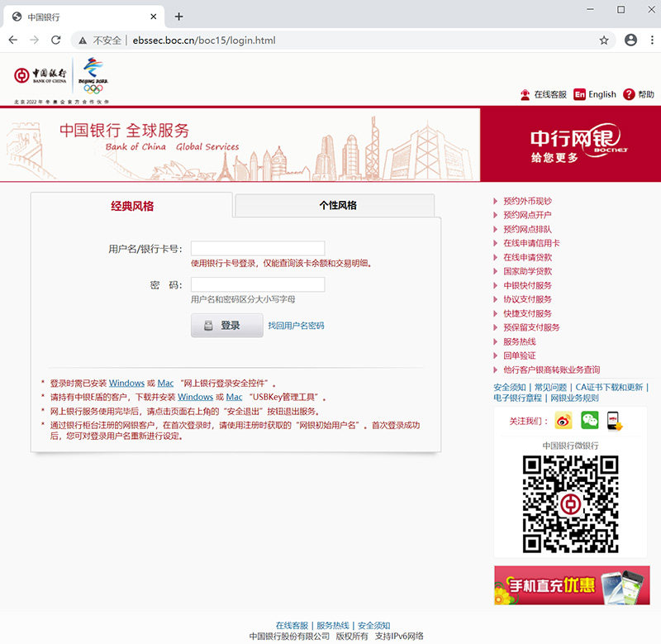Screen dimensions: 661x644
Task: Switch to the 个性风格 tab
Action: [x=334, y=204]
